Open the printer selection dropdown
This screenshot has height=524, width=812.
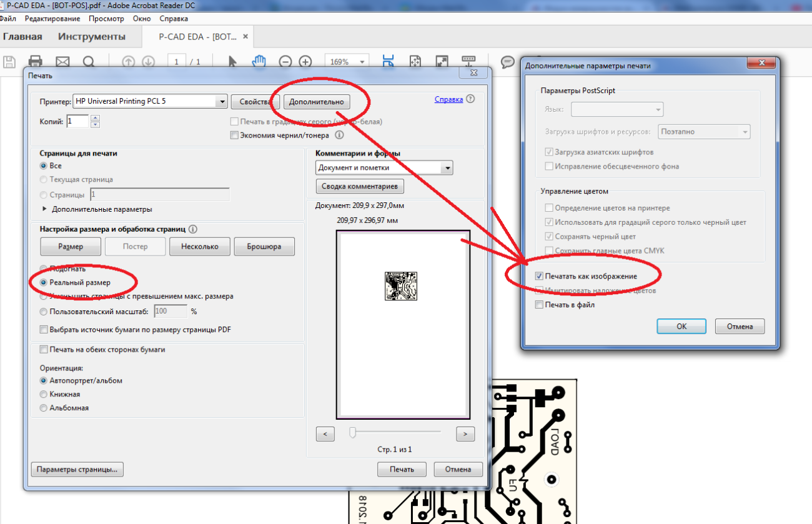[x=221, y=101]
